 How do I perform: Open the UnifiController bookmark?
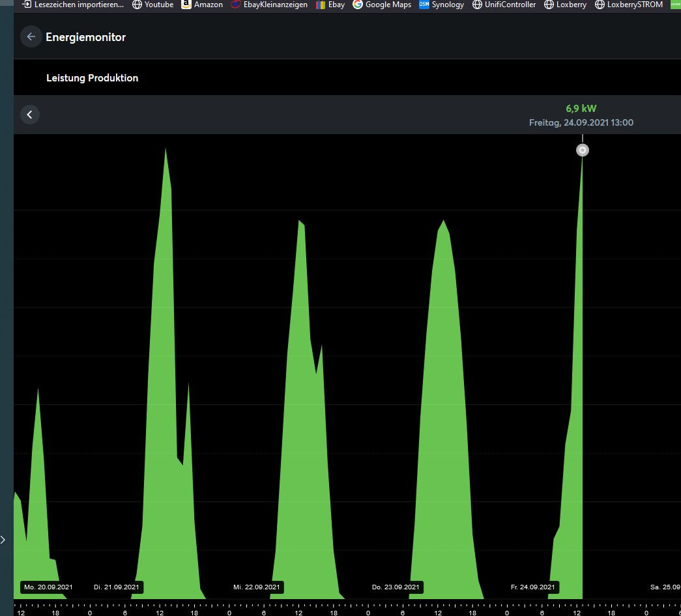(504, 5)
